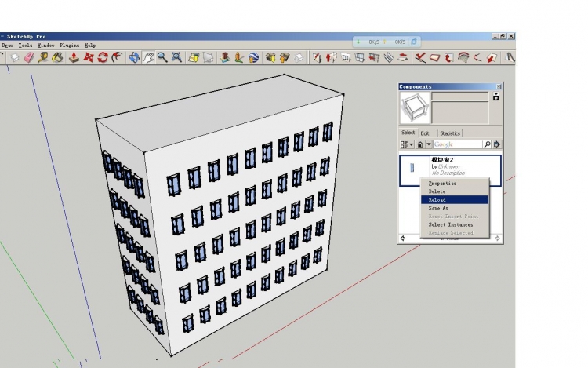Select the Eraser tool in toolbar
This screenshot has width=588, height=368.
[x=28, y=57]
